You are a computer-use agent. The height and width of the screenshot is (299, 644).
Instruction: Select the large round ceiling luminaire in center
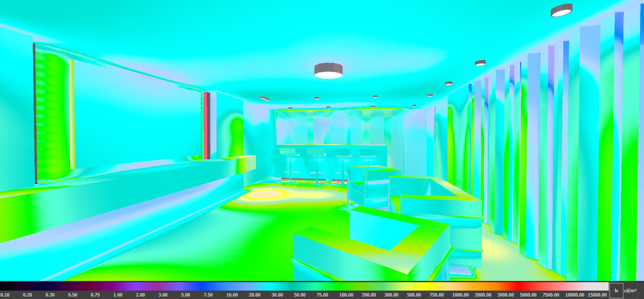[328, 71]
